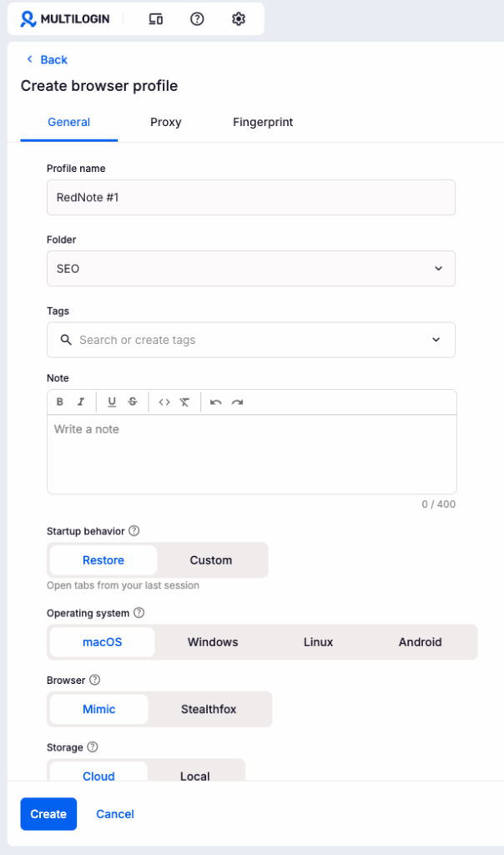Switch to the Proxy tab
The image size is (504, 855).
(x=165, y=122)
